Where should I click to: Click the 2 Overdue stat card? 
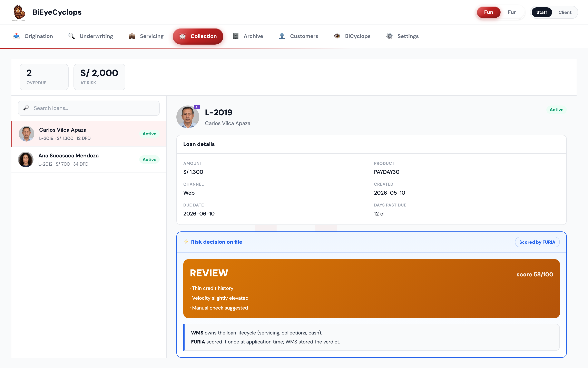(44, 77)
